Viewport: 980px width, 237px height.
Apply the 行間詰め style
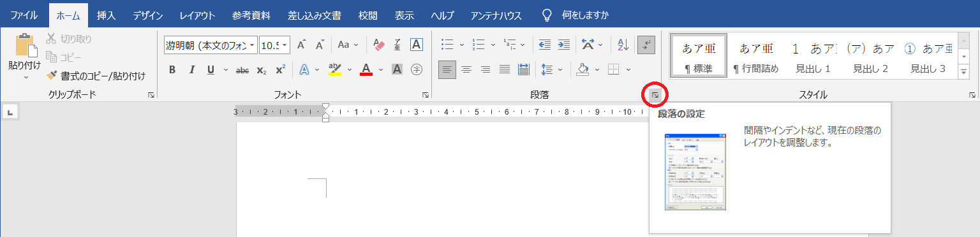[756, 56]
